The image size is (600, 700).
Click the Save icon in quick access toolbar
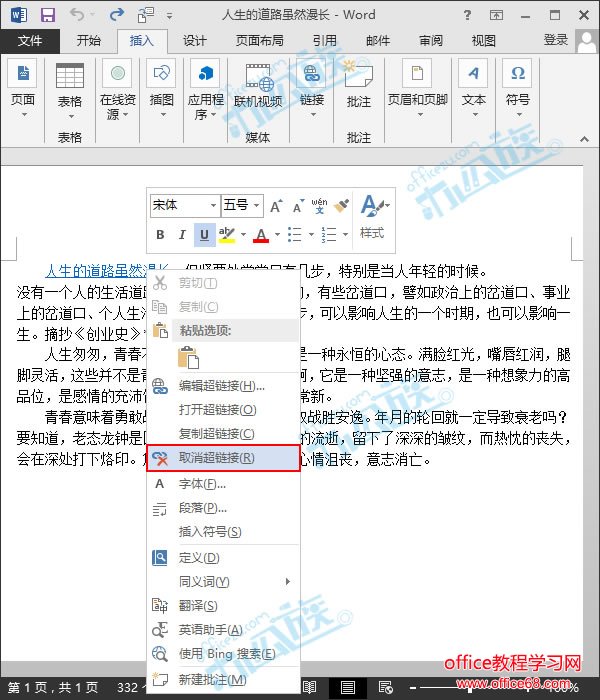pyautogui.click(x=48, y=15)
